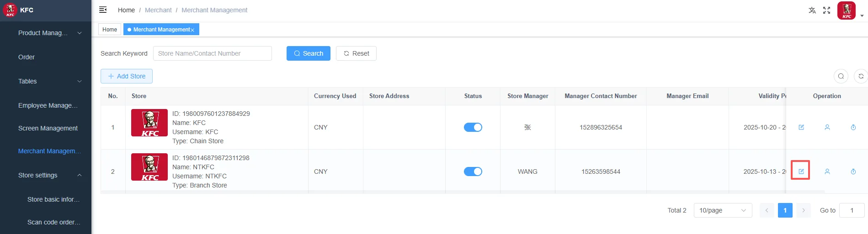Viewport: 868px width, 234px height.
Task: Click phone number 152896325654
Action: coord(601,127)
